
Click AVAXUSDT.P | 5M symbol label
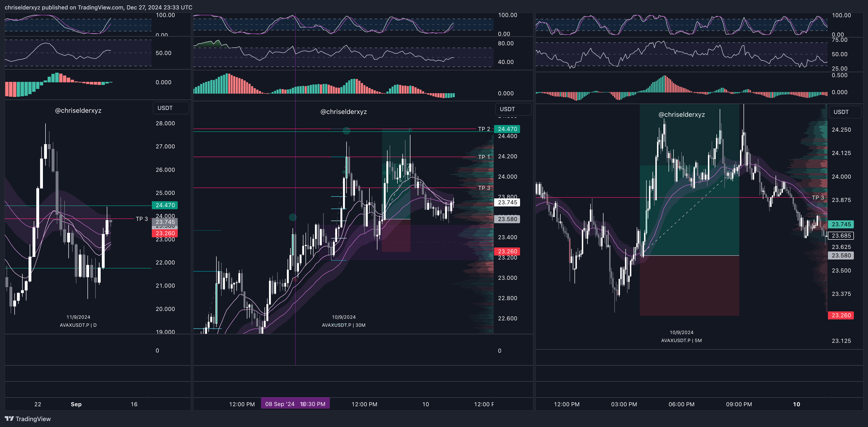pos(681,340)
